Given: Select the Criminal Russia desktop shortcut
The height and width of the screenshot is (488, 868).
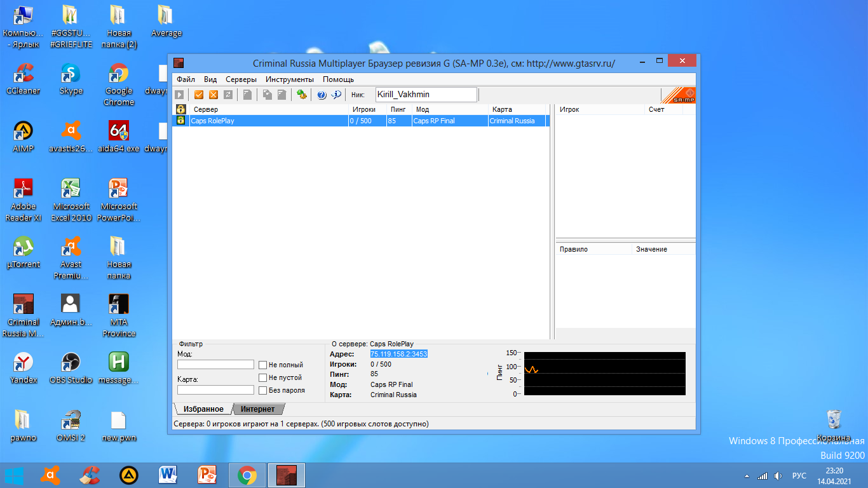Looking at the screenshot, I should coord(24,316).
